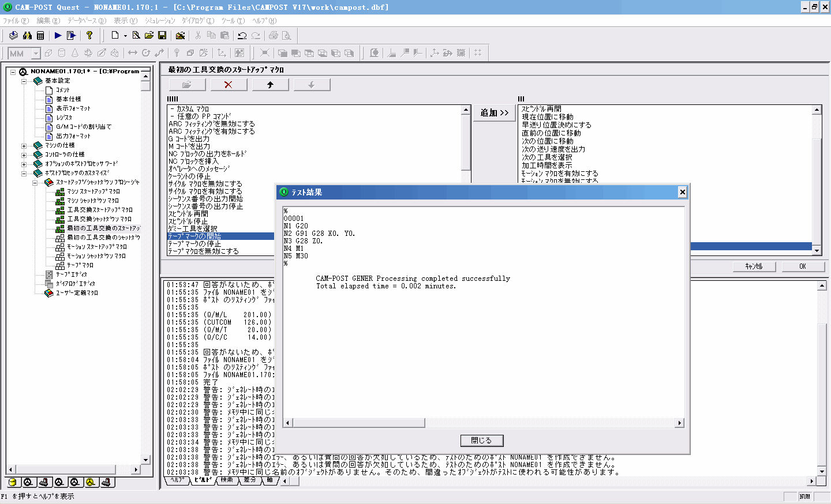Viewport: 831px width, 504px height.
Task: Click the generate stack icon first in the toolbar
Action: click(14, 36)
